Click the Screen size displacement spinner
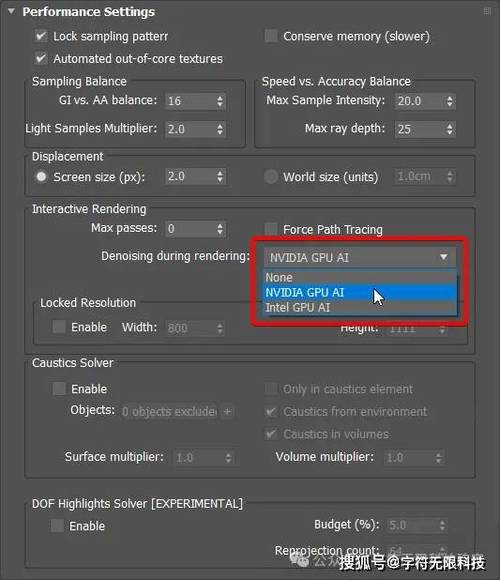500x580 pixels. (220, 176)
